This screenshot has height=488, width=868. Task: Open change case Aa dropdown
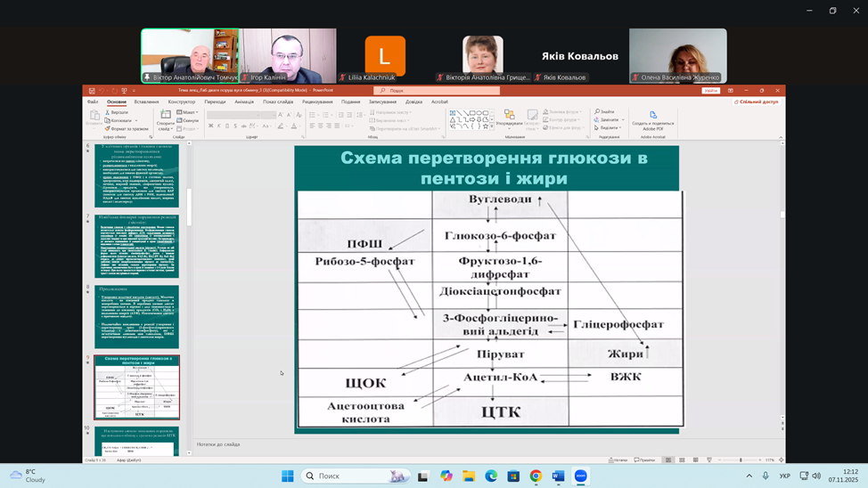(x=266, y=126)
